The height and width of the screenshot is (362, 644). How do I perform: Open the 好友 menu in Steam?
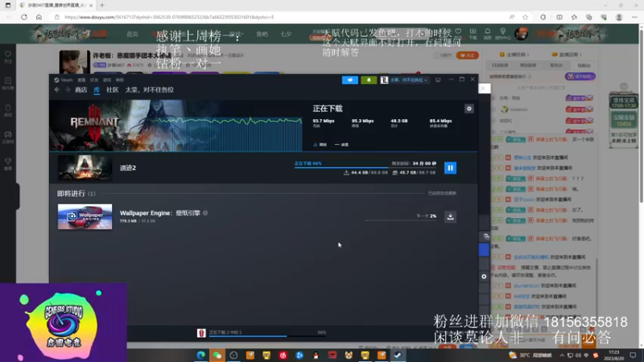tap(94, 80)
